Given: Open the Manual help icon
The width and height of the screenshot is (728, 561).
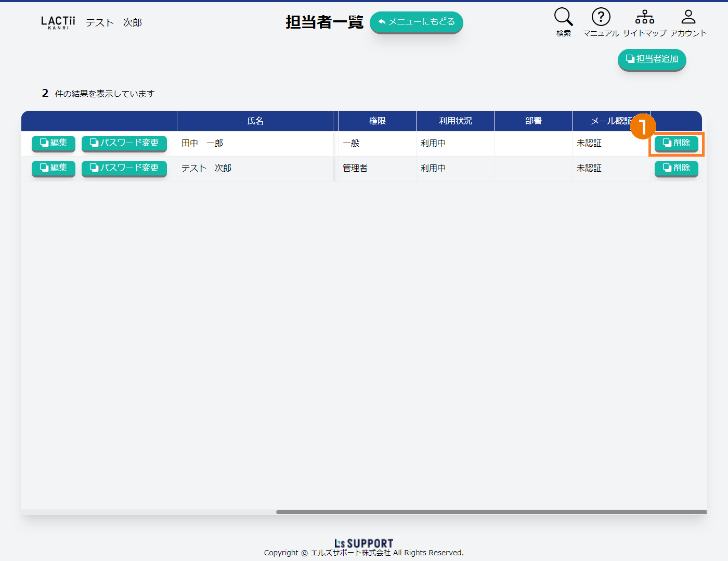Looking at the screenshot, I should click(x=601, y=17).
